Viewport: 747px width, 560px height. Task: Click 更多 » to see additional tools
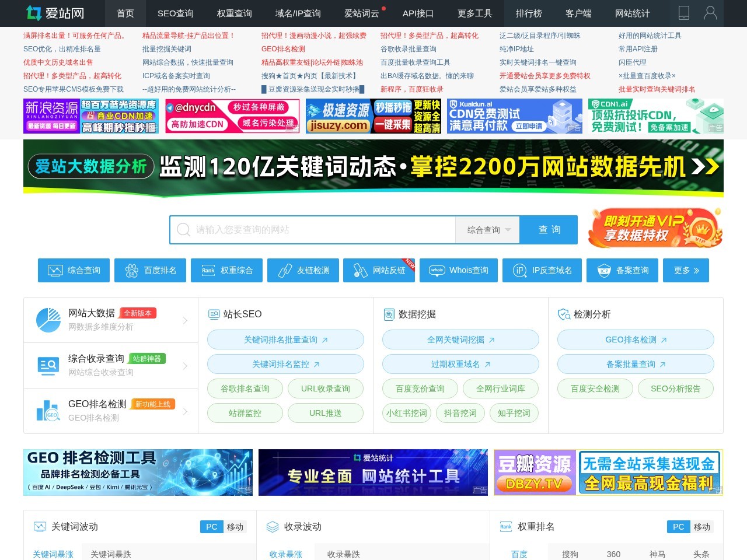coord(686,270)
